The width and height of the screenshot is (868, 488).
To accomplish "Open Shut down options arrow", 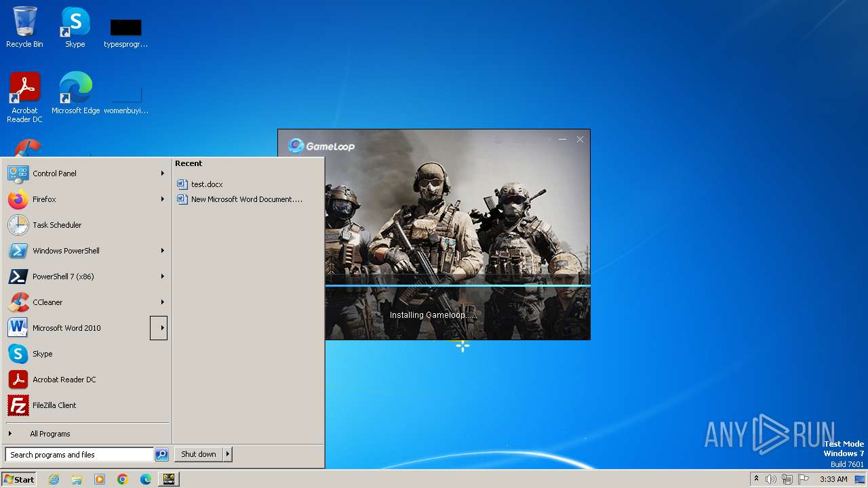I will [x=228, y=454].
